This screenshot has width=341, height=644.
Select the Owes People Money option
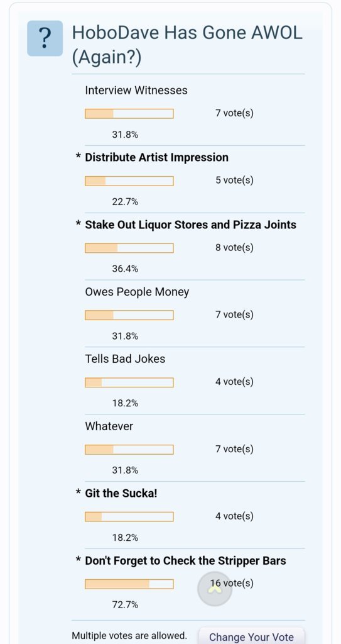tap(137, 292)
